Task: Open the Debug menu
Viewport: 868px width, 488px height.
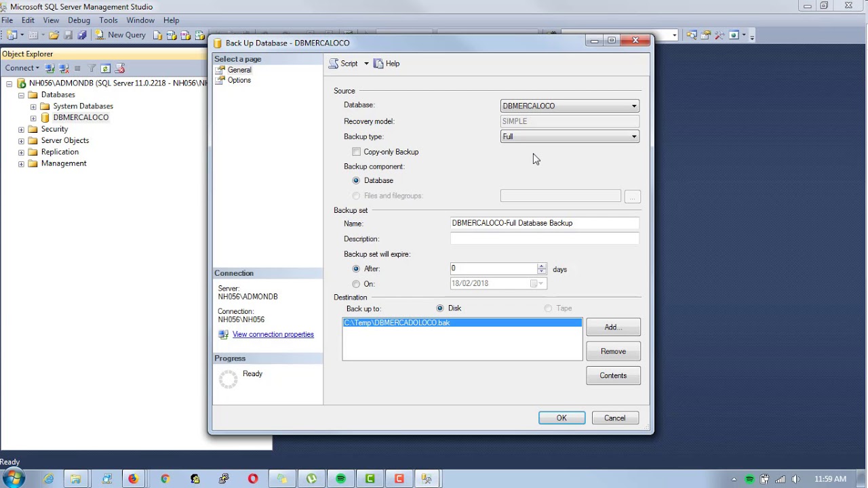Action: pyautogui.click(x=79, y=20)
